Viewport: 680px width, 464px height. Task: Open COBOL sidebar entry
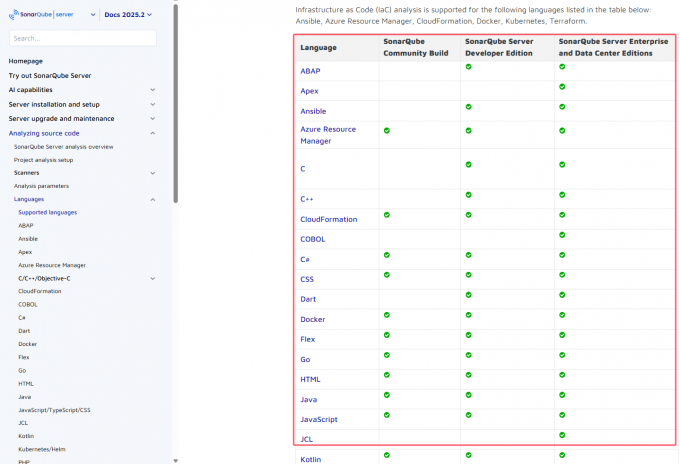pyautogui.click(x=28, y=304)
